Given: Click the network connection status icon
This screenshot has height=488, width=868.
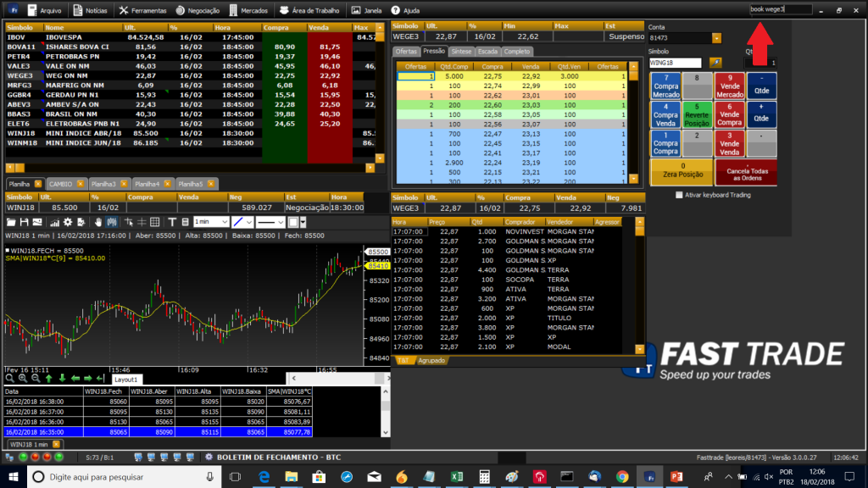Looking at the screenshot, I should coord(9,457).
